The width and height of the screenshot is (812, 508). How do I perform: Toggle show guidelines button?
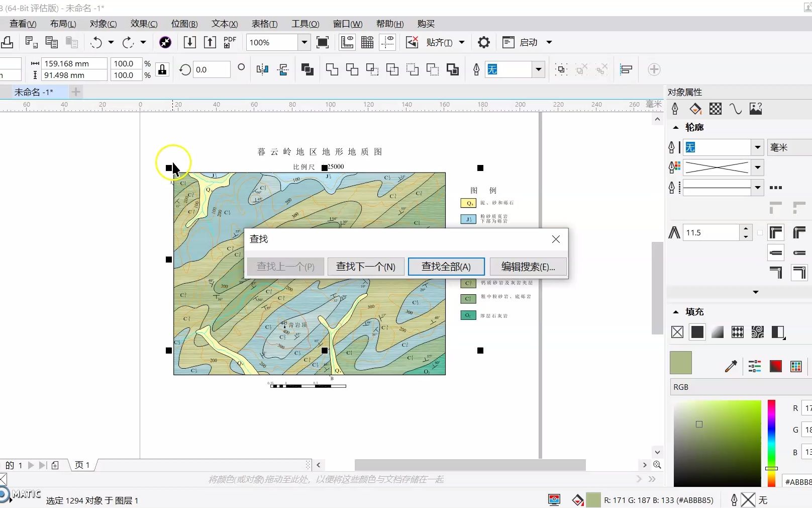pos(387,42)
